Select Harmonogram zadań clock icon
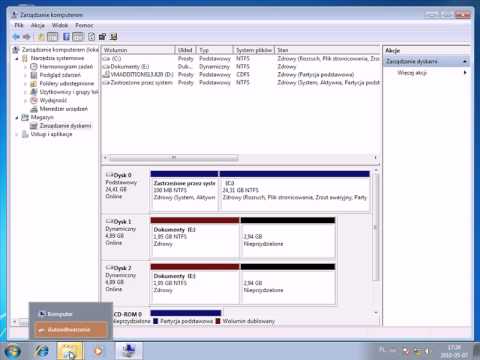Image resolution: width=480 pixels, height=360 pixels. (34, 67)
